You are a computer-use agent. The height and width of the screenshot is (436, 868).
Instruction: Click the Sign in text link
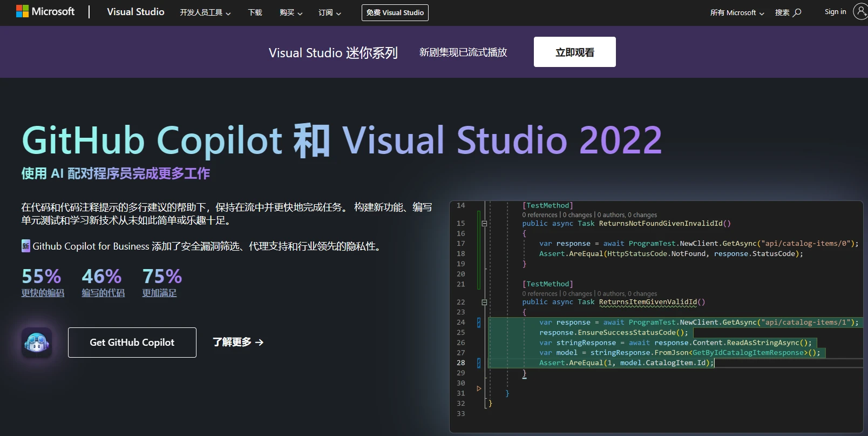pos(835,12)
